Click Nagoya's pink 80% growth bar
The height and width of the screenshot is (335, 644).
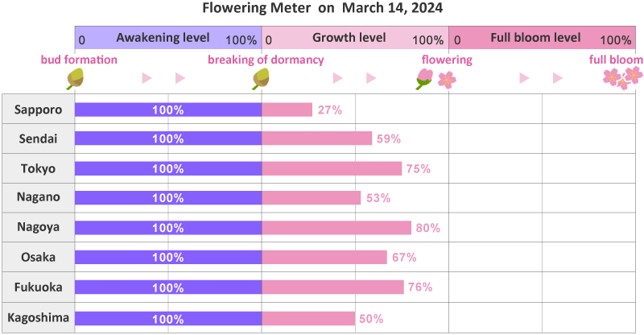[336, 228]
